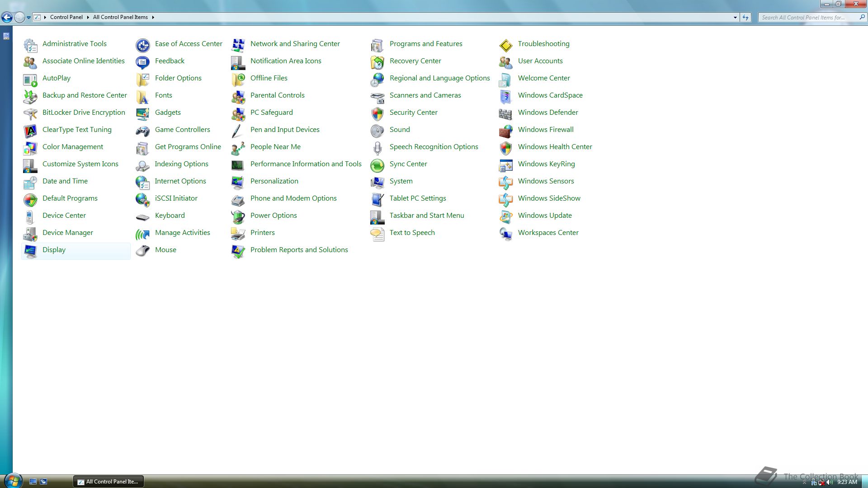Open the Windows Defender wall icon

(506, 113)
